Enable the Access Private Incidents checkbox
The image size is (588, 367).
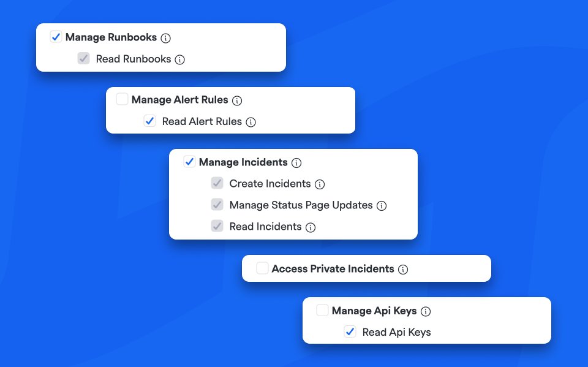point(262,268)
